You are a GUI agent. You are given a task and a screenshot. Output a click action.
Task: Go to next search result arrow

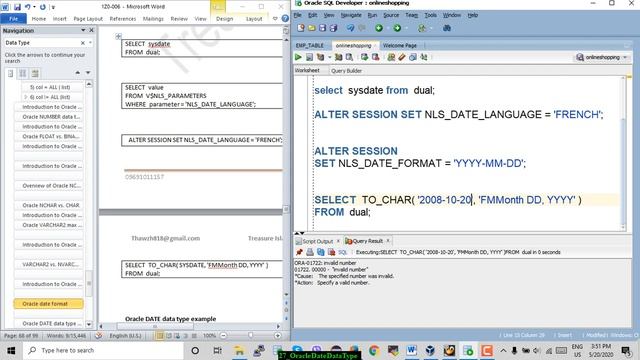click(x=88, y=73)
